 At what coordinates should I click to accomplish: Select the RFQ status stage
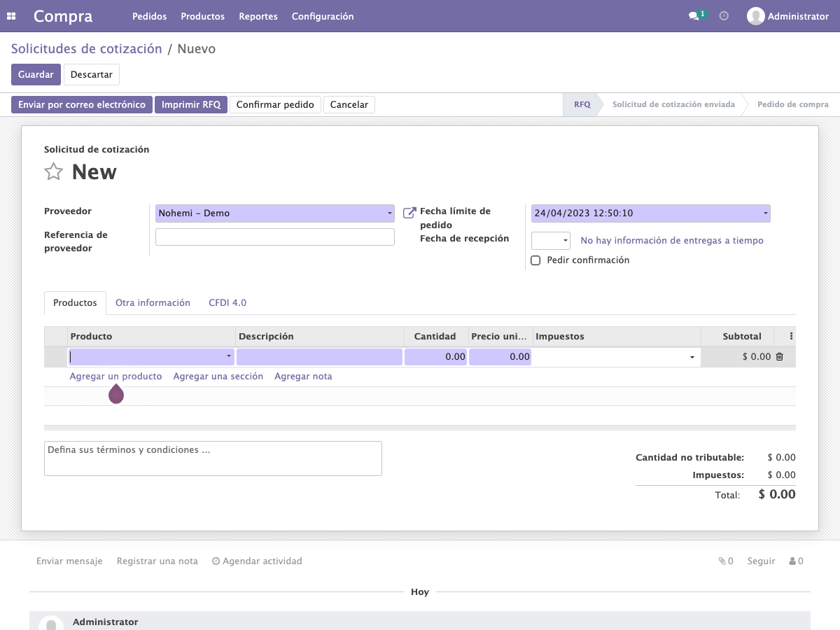582,104
